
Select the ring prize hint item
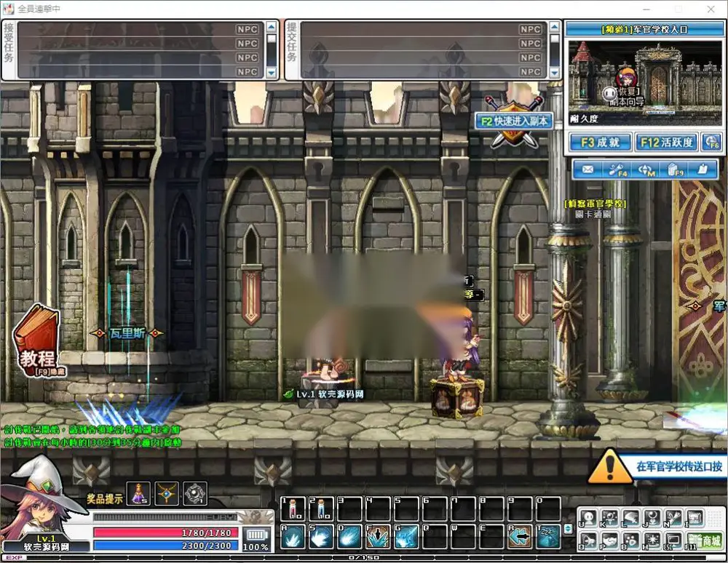click(195, 493)
